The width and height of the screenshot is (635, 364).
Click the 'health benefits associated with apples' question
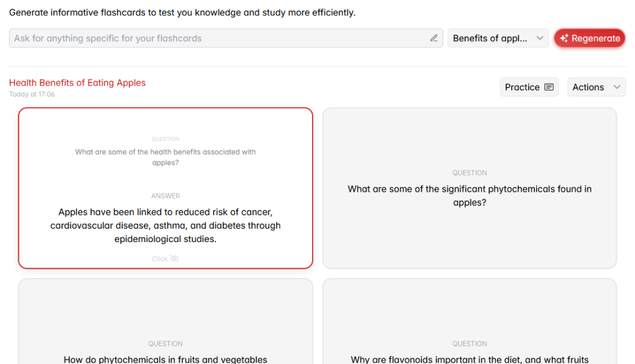click(165, 157)
